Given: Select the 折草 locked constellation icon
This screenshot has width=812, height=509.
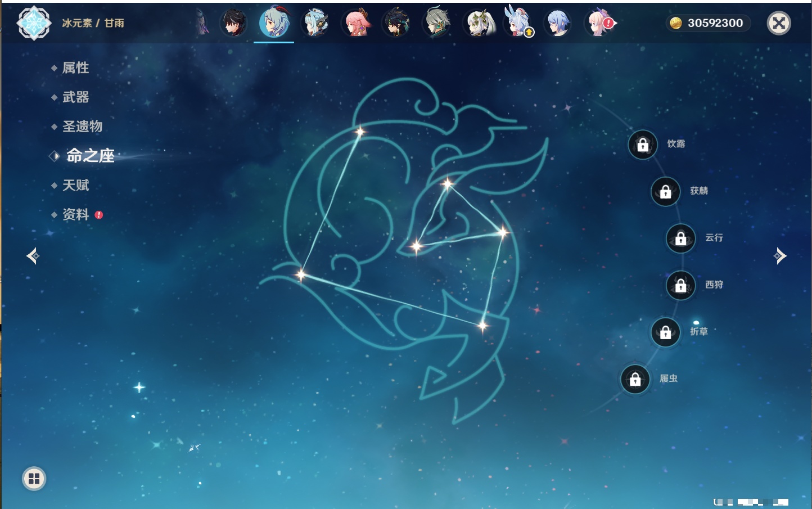Looking at the screenshot, I should [665, 332].
